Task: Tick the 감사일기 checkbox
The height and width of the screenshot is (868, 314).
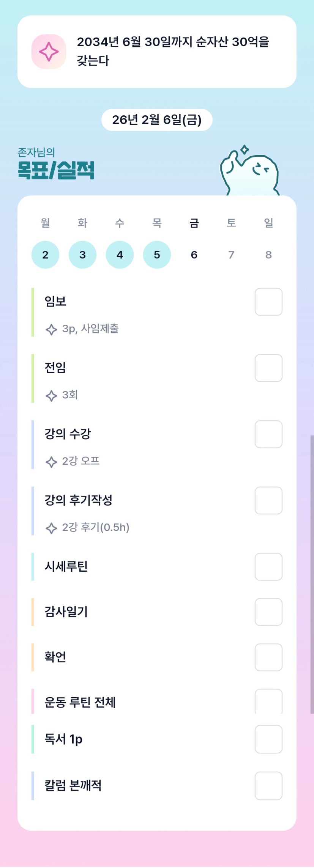Action: (x=268, y=612)
